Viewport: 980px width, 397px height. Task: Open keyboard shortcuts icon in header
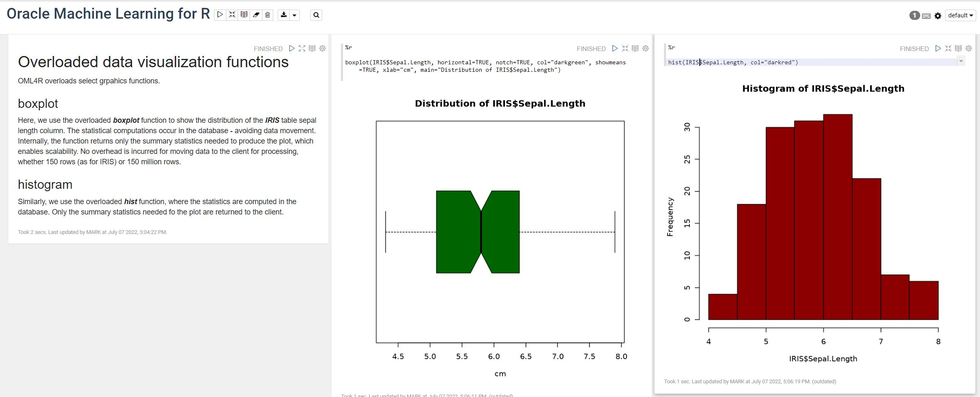926,16
